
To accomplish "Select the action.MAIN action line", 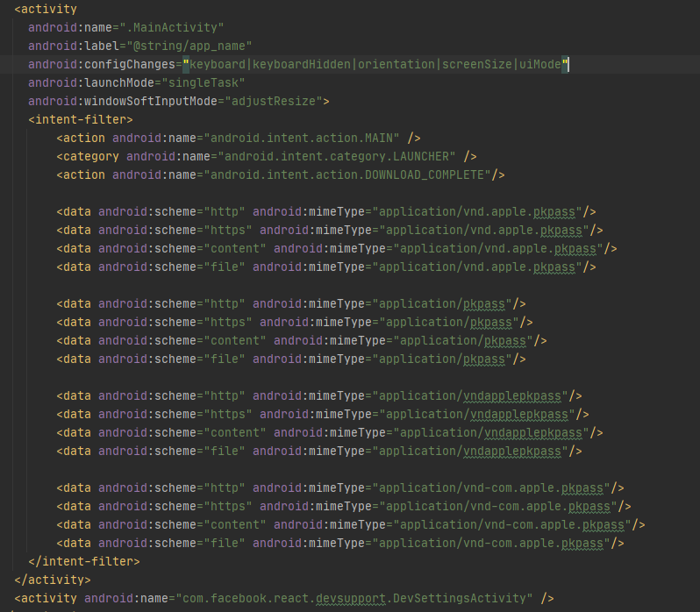I will 239,139.
